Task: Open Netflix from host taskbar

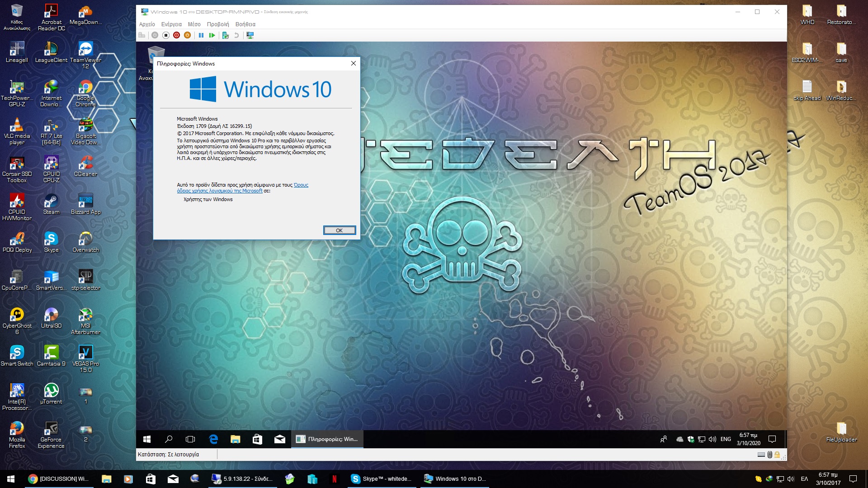Action: click(335, 479)
